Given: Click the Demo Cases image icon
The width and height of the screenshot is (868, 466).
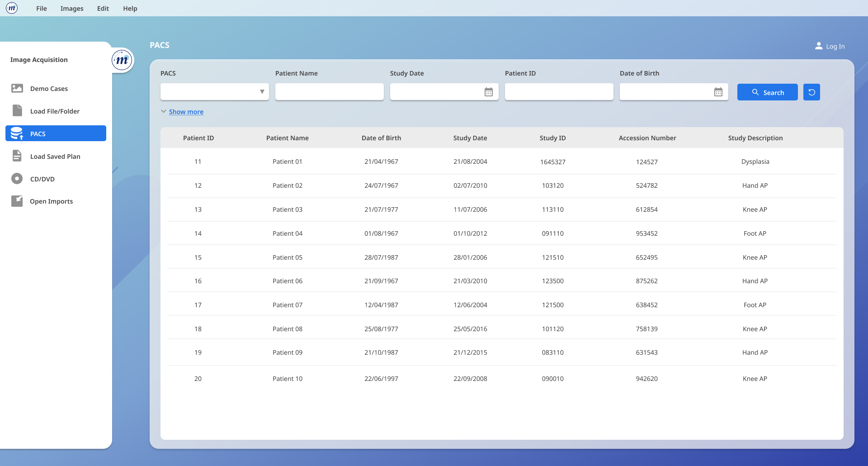Looking at the screenshot, I should tap(17, 88).
